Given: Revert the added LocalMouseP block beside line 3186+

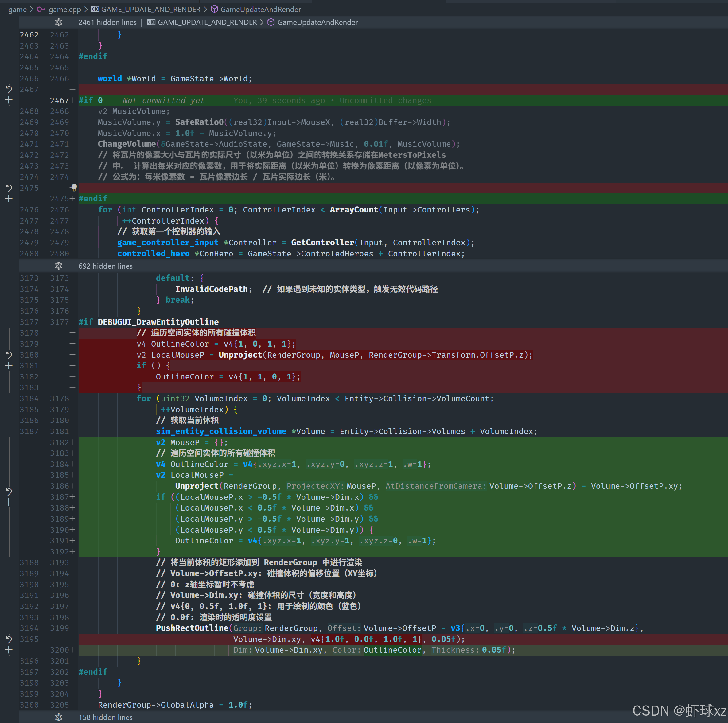Looking at the screenshot, I should (9, 491).
